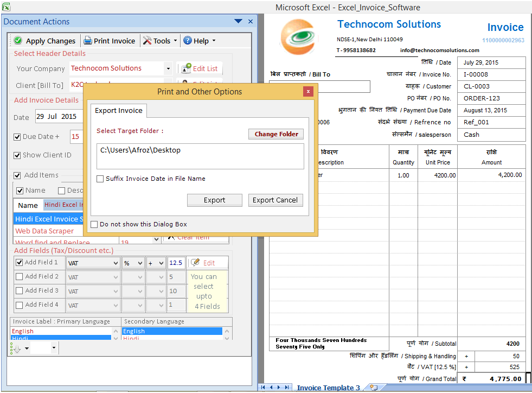
Task: Check Do not show this Dialog Box
Action: [x=94, y=224]
